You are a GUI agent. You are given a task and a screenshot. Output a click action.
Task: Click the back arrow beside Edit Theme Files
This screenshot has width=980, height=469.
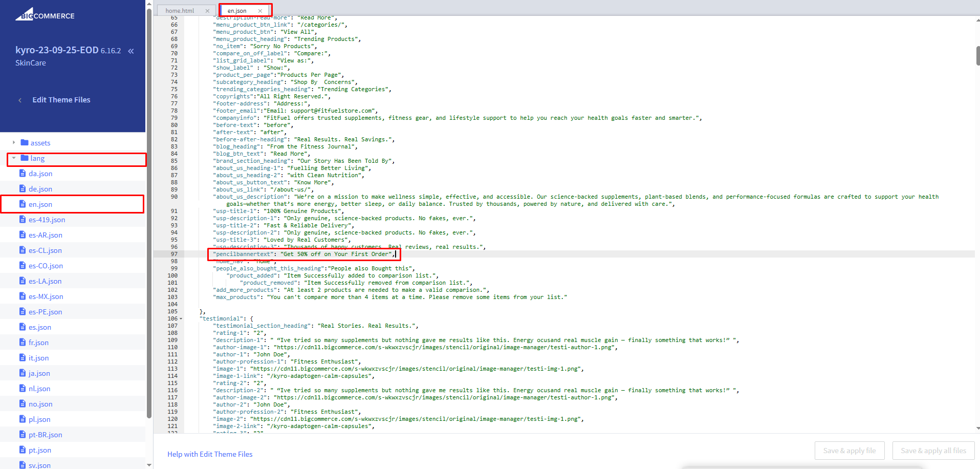tap(20, 100)
